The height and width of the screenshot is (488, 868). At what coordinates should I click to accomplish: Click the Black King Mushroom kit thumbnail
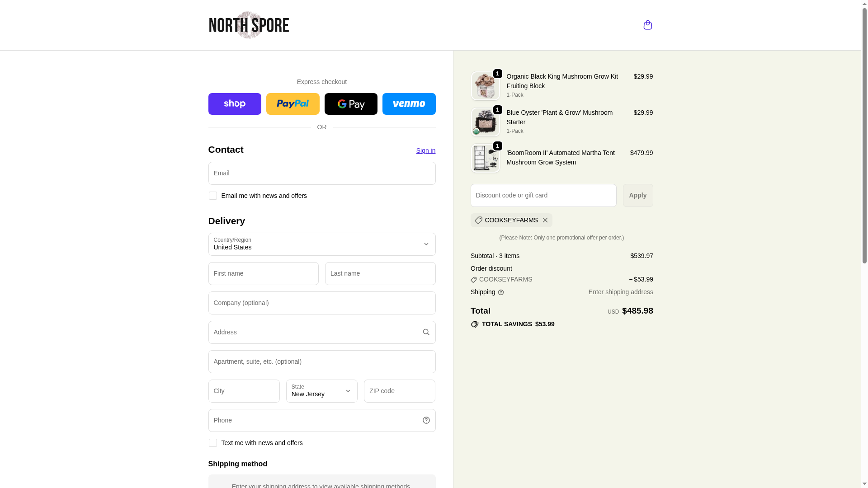pos(486,86)
